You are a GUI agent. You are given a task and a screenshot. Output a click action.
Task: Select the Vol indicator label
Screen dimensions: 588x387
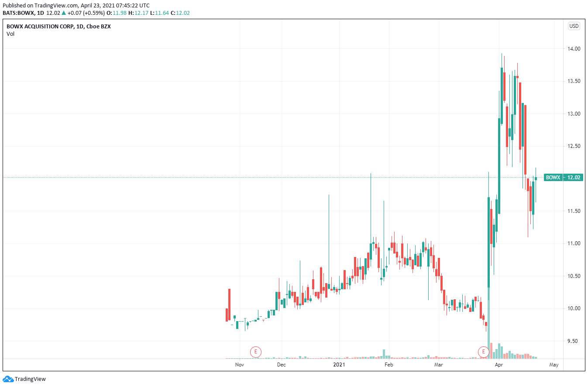pos(10,34)
